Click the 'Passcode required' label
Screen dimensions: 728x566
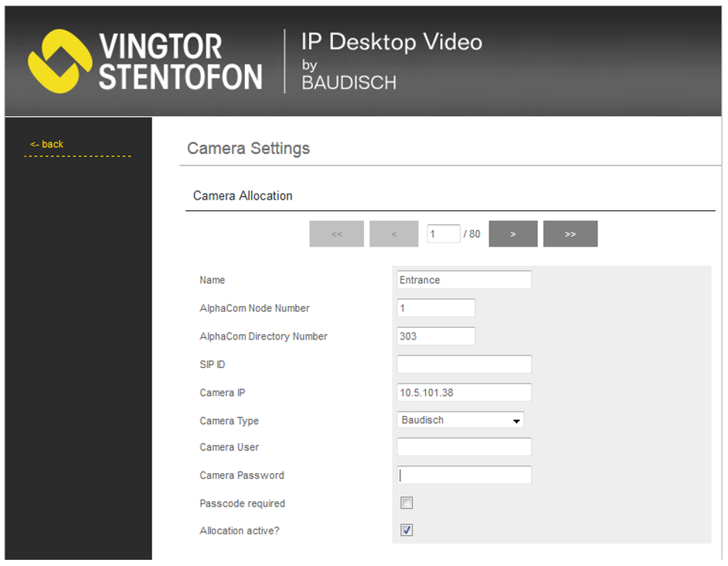(243, 503)
